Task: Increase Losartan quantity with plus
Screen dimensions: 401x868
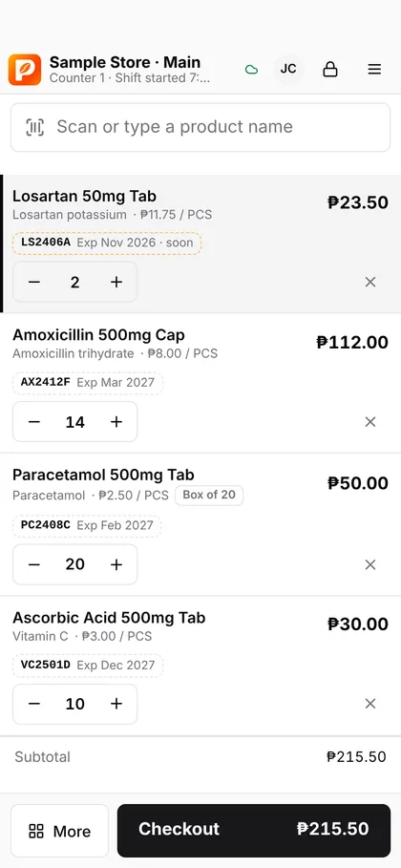Action: pos(116,282)
